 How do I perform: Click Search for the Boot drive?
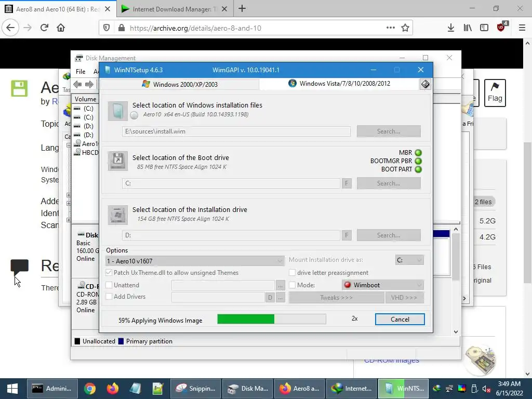coord(389,183)
